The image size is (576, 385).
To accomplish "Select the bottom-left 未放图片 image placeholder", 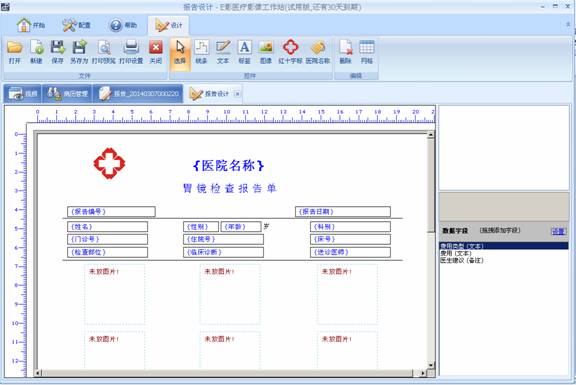I will [x=115, y=350].
